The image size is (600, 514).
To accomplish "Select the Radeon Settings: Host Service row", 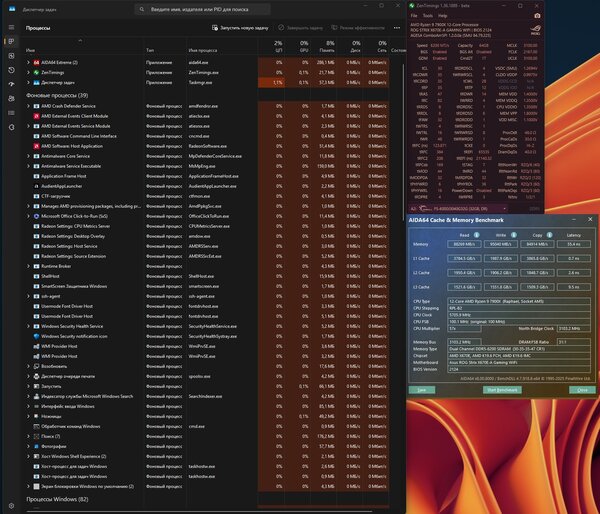I will pos(207,246).
